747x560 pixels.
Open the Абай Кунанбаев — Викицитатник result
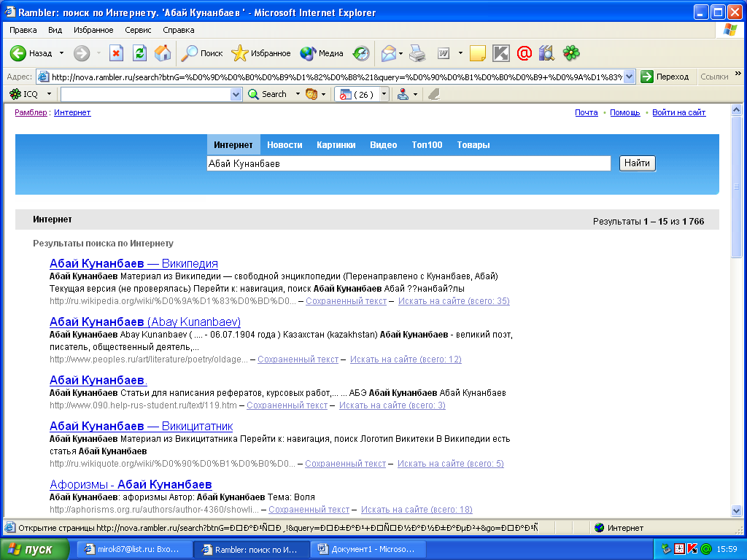[x=141, y=426]
